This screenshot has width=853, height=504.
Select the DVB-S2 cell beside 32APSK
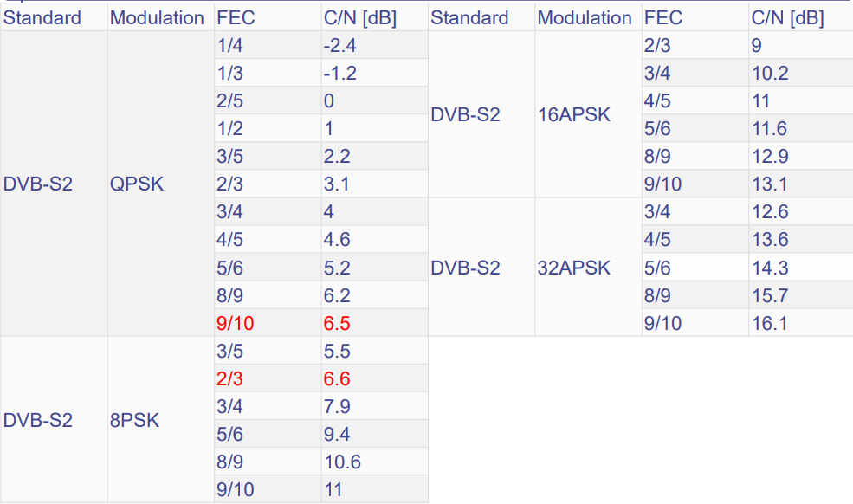coord(465,268)
